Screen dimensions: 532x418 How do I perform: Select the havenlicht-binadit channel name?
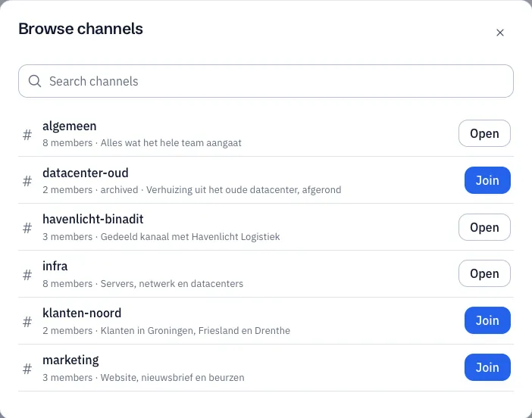click(93, 220)
